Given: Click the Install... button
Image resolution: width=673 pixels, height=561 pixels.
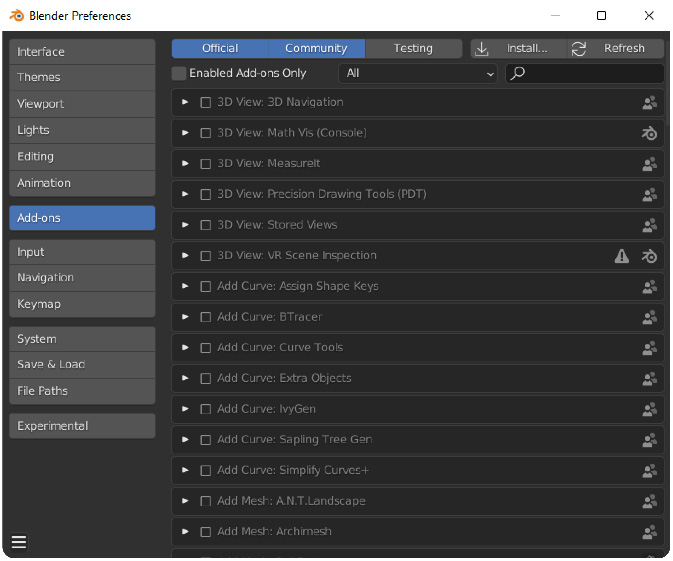Looking at the screenshot, I should pyautogui.click(x=519, y=49).
